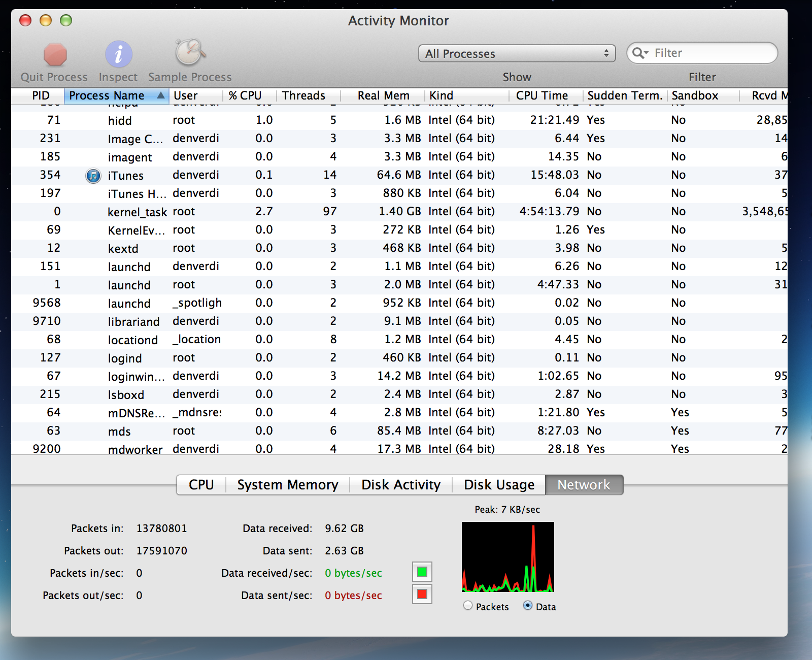
Task: Select the Network tab
Action: tap(584, 485)
